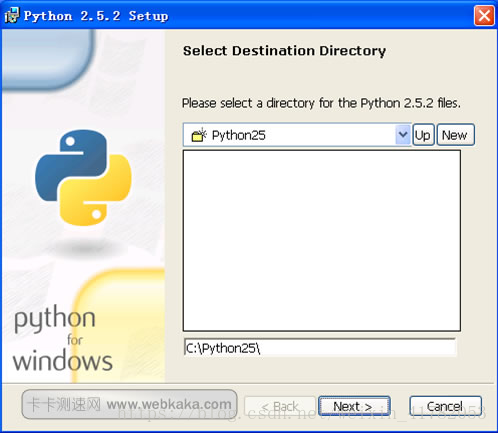
Task: Close the Python 2.5.2 Setup window
Action: [x=484, y=15]
